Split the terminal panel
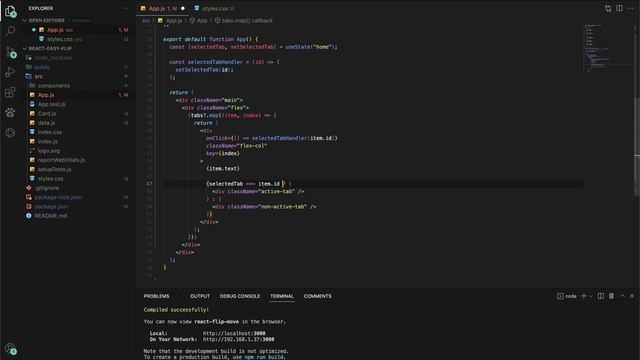This screenshot has height=360, width=640. pos(601,296)
